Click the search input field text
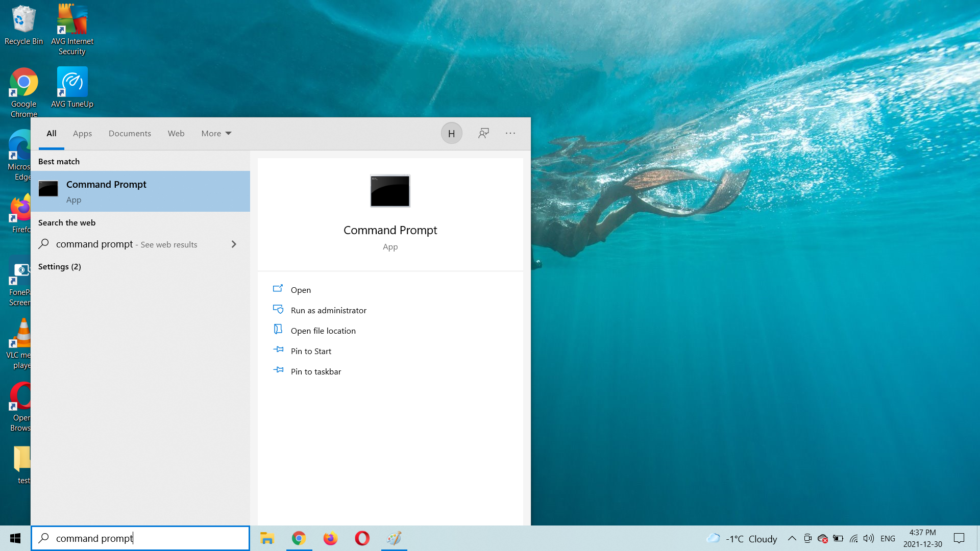The width and height of the screenshot is (980, 551). (94, 538)
